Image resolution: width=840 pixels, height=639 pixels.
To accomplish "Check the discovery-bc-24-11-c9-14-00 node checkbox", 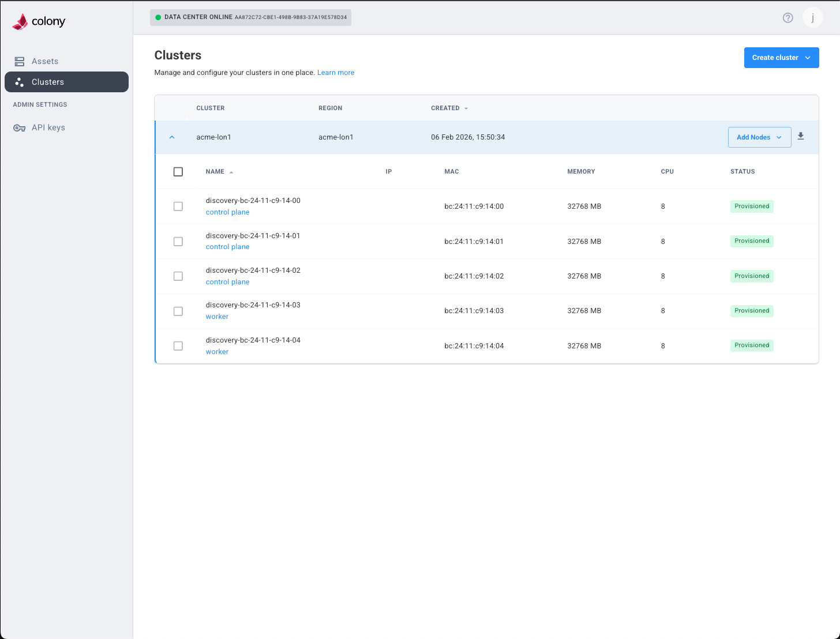I will pyautogui.click(x=178, y=206).
